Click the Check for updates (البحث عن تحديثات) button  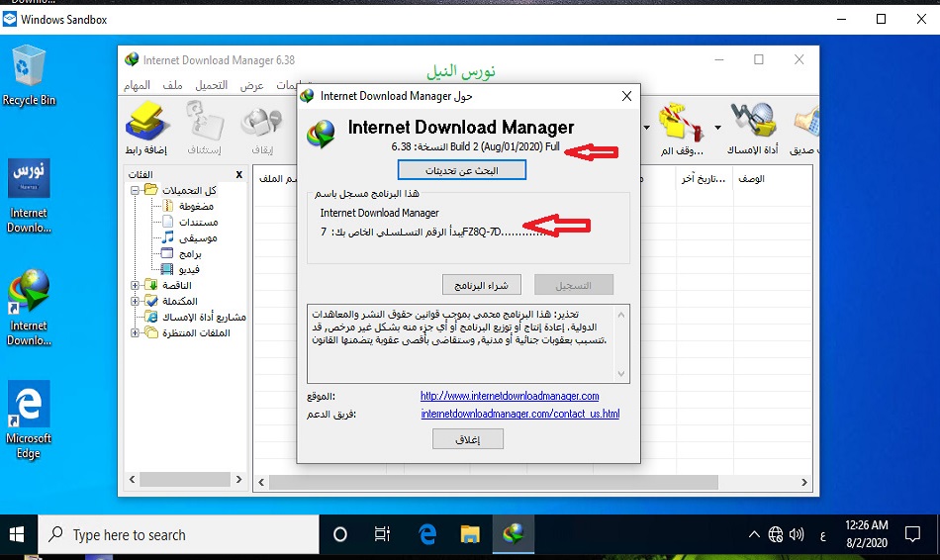[461, 170]
